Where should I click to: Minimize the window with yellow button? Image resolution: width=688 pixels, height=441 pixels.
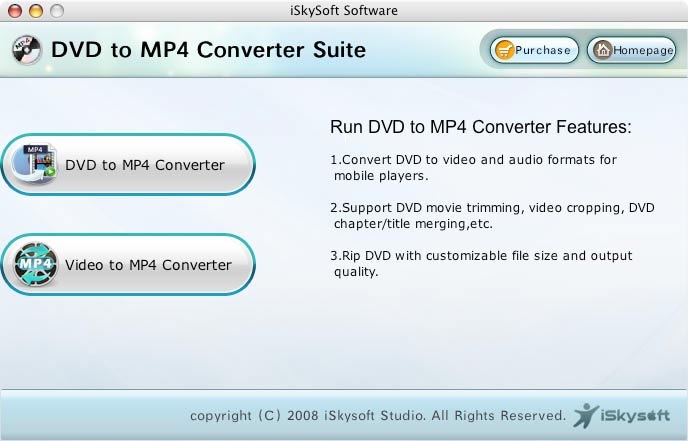tap(36, 11)
